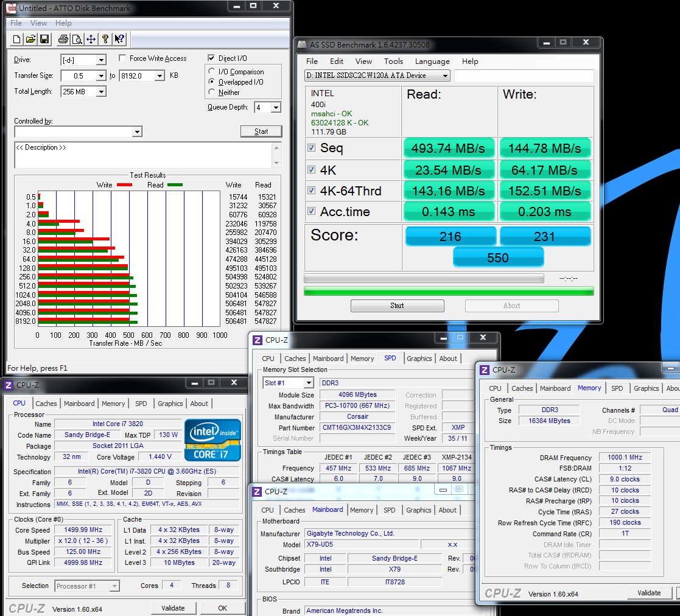The height and width of the screenshot is (616, 680).
Task: Click the green Read legend swatch in ATTO
Action: (175, 185)
